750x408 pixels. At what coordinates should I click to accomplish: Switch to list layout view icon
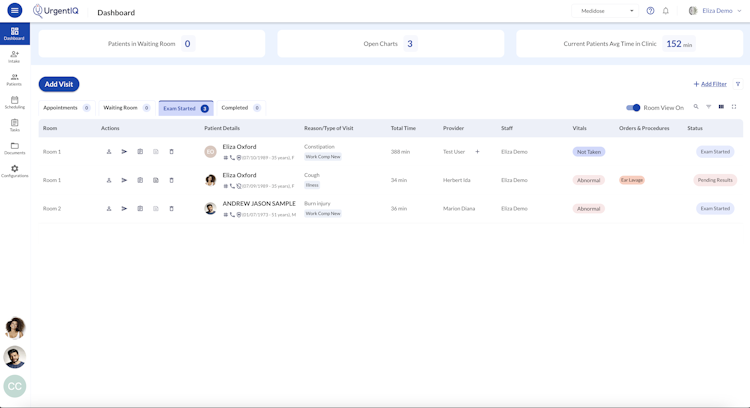pyautogui.click(x=721, y=107)
